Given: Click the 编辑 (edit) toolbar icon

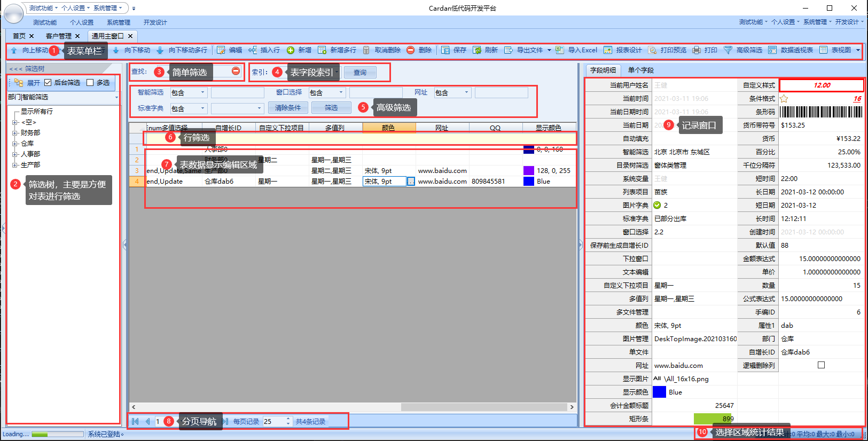Looking at the screenshot, I should coord(221,50).
